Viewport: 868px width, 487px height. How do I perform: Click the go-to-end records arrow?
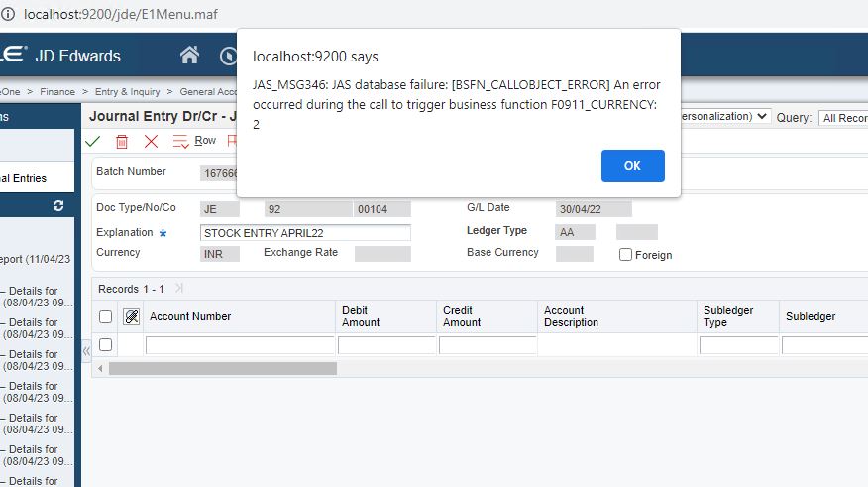click(x=178, y=288)
